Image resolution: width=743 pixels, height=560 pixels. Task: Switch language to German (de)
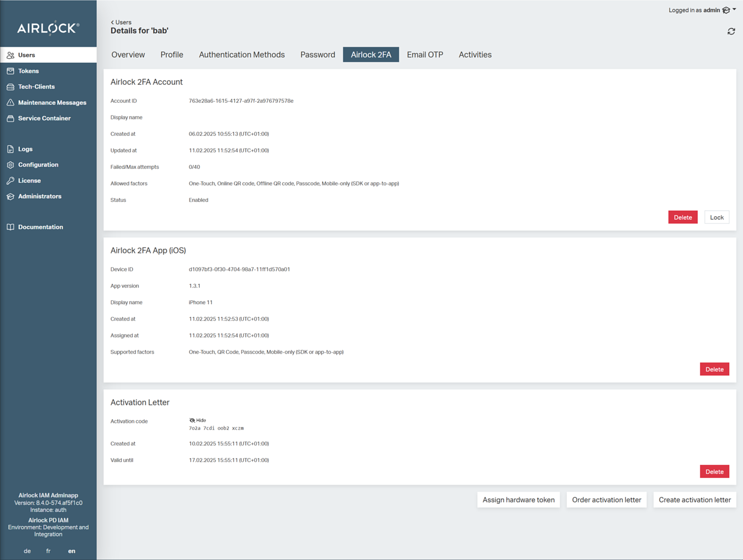click(x=27, y=551)
